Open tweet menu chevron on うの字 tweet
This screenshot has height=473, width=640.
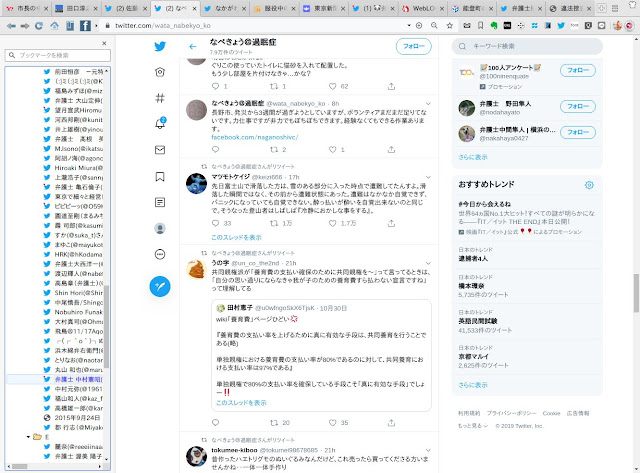click(x=428, y=263)
